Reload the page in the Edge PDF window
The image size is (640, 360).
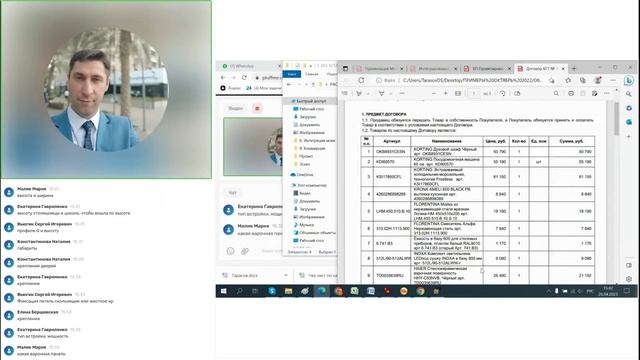[x=361, y=80]
